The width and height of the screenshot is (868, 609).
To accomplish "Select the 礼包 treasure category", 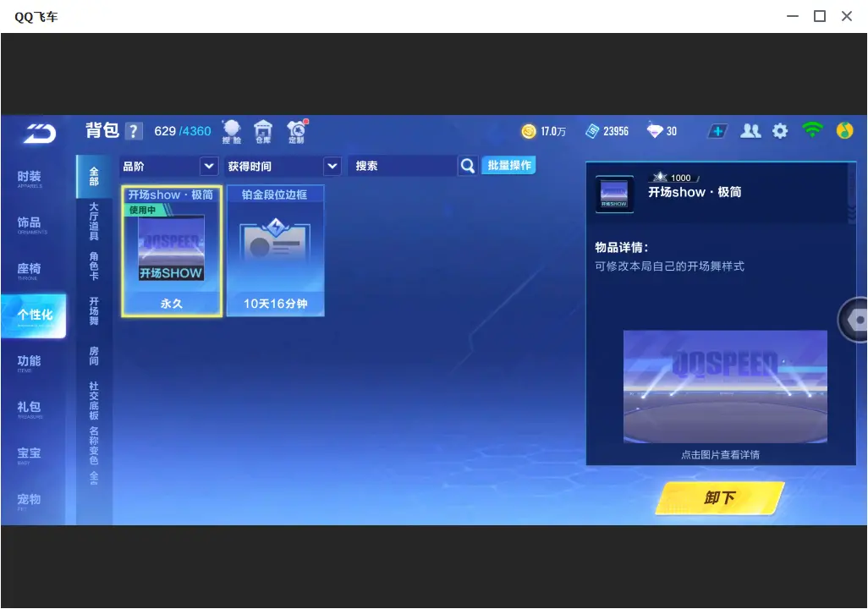I will click(30, 409).
